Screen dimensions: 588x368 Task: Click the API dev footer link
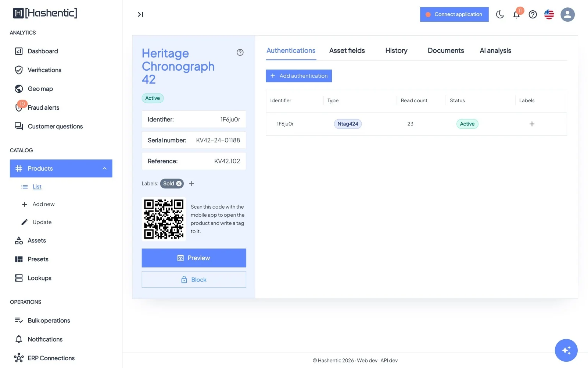[x=389, y=361]
